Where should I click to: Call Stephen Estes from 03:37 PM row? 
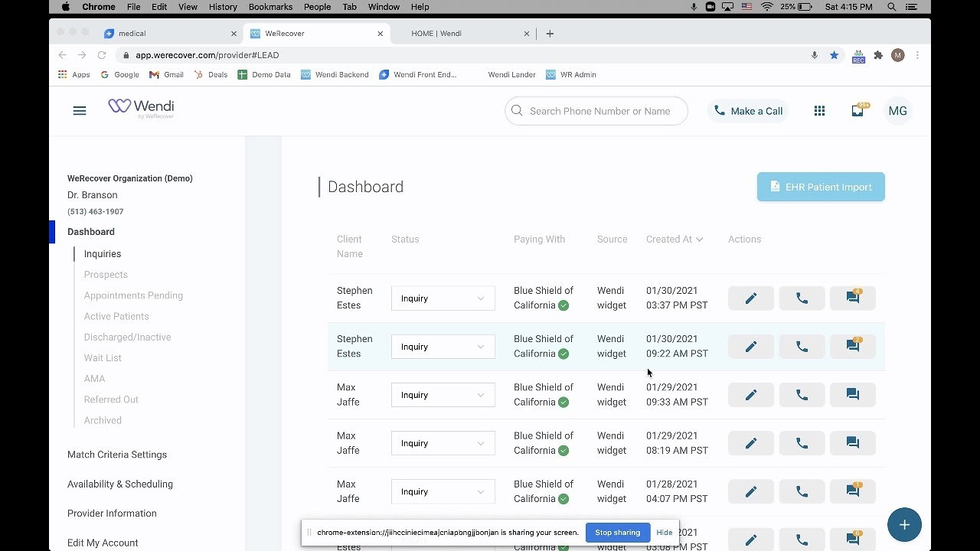[802, 298]
